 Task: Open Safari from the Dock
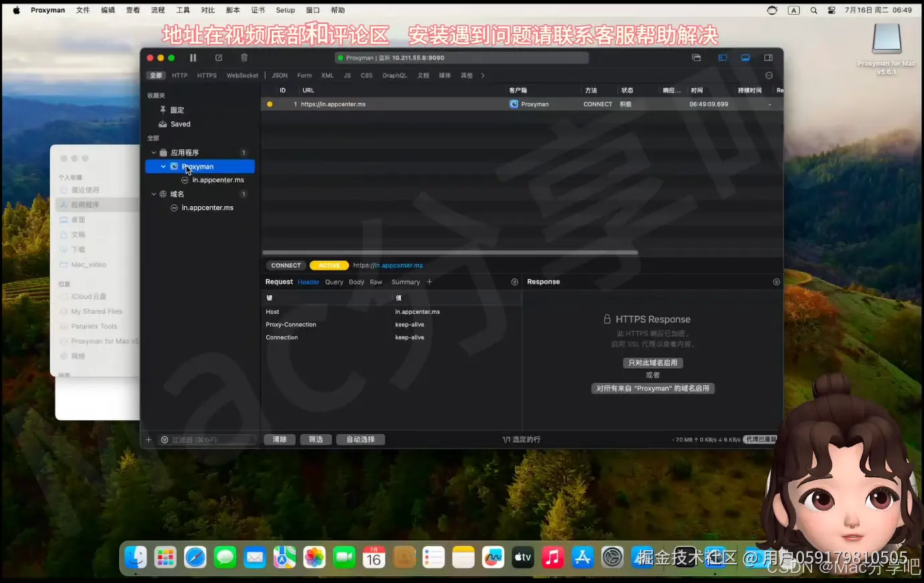196,557
